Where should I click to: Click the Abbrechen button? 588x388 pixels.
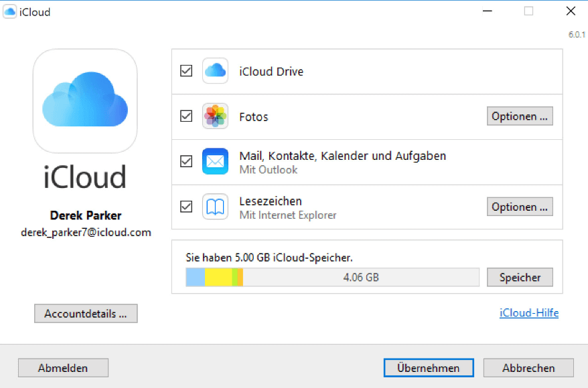click(x=528, y=368)
